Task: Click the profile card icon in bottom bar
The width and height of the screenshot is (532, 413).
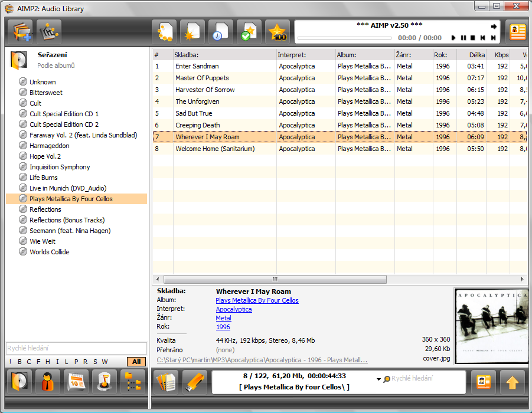Action: (x=484, y=382)
